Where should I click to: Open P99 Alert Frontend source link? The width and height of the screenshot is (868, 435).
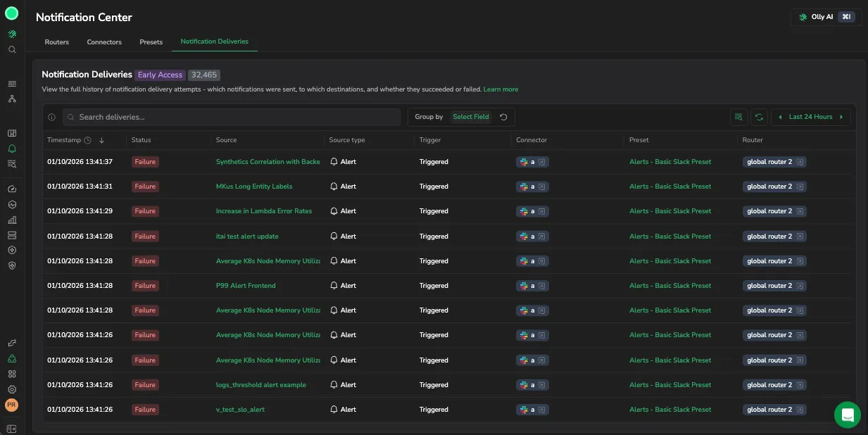point(246,286)
